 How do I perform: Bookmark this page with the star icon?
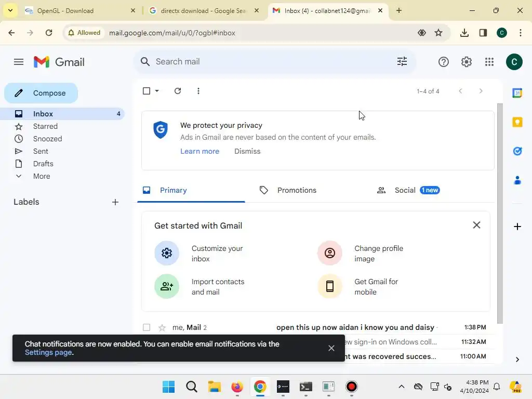pyautogui.click(x=438, y=33)
